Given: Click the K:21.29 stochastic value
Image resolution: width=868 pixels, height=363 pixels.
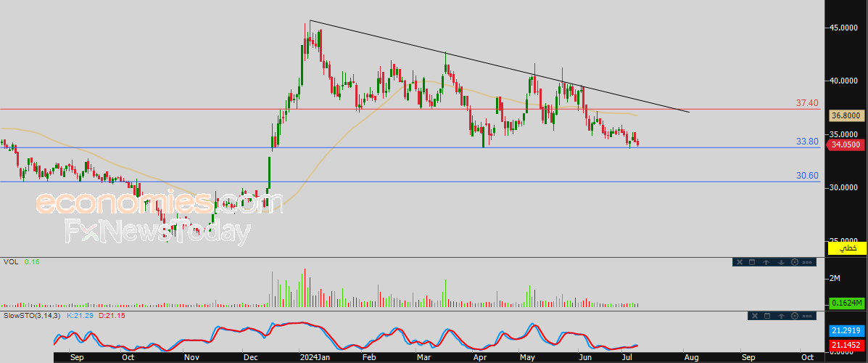Looking at the screenshot, I should click(x=79, y=315).
